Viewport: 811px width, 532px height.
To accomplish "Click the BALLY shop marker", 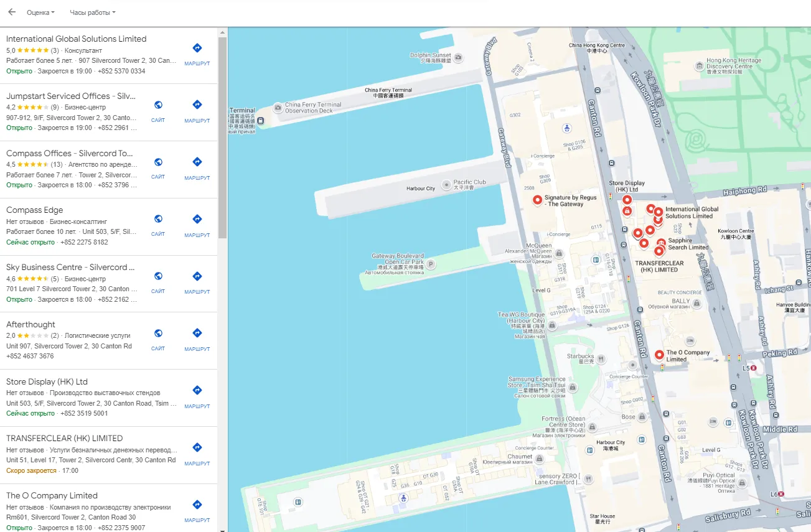I will pos(696,303).
